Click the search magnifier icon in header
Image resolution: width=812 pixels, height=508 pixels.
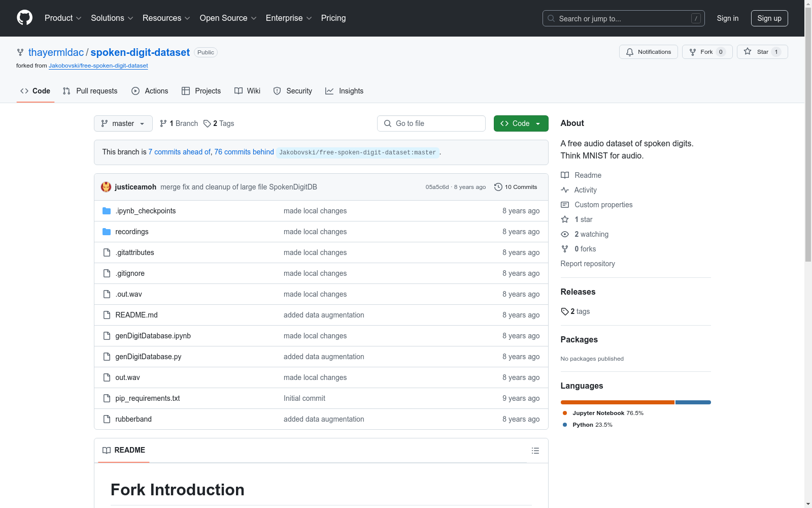[x=551, y=18]
